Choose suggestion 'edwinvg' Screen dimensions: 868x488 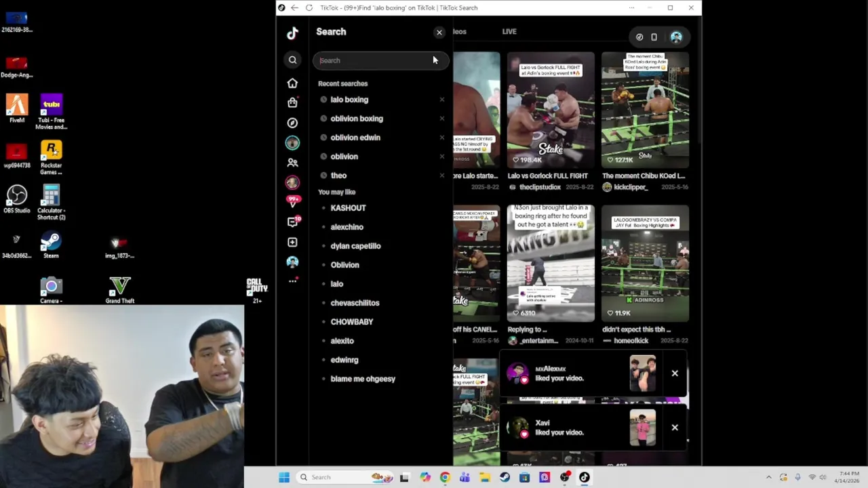[344, 360]
